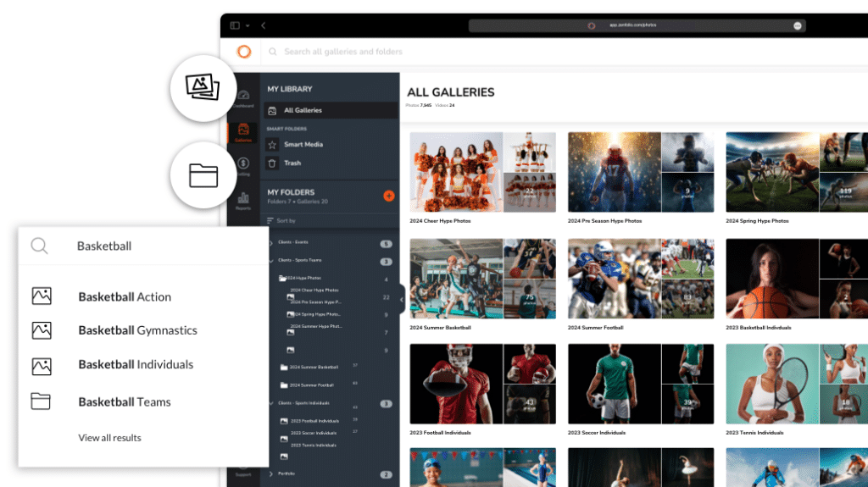868x487 pixels.
Task: Expand the Clients - Events folder
Action: point(270,242)
